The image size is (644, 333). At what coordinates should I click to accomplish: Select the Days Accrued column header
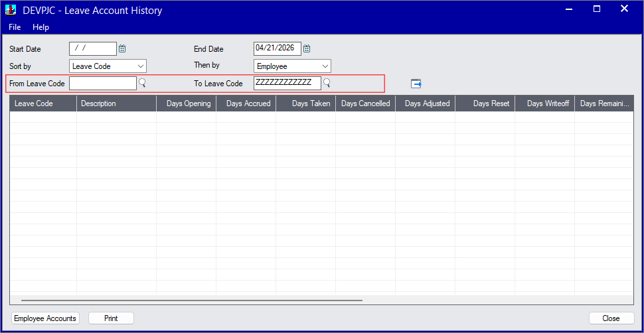(x=246, y=103)
